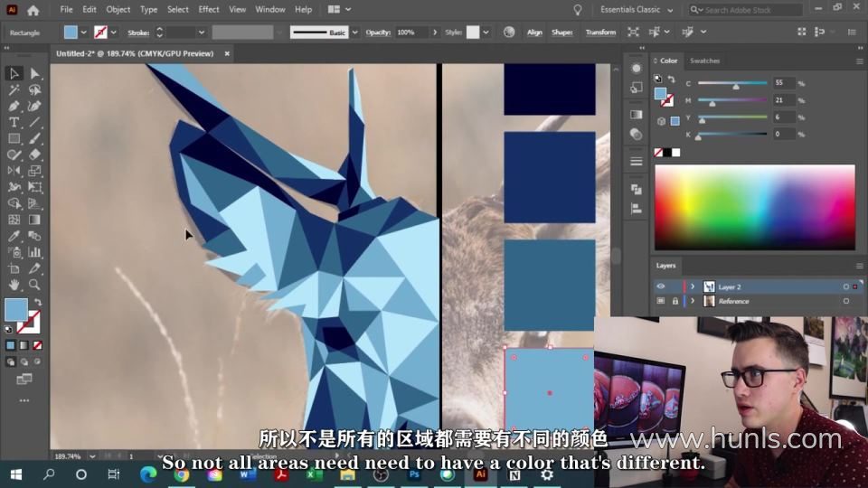
Task: Select the Shape Builder tool
Action: coord(14,203)
